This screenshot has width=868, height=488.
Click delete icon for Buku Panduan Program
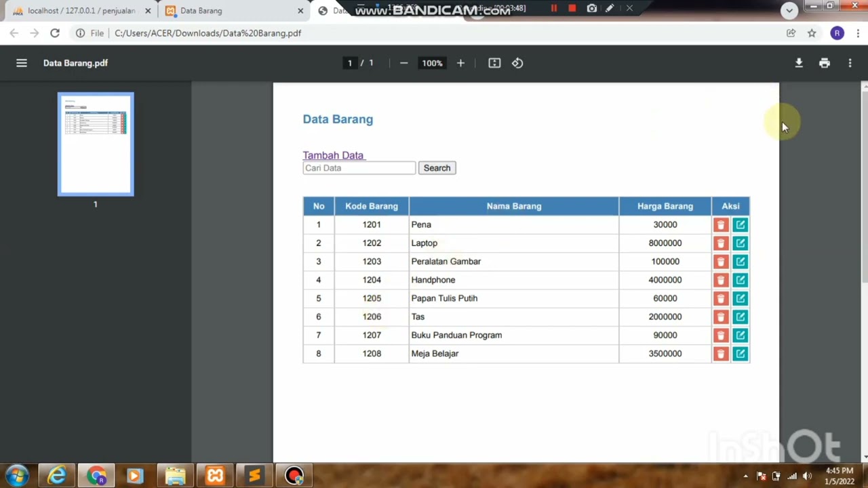[x=721, y=335]
